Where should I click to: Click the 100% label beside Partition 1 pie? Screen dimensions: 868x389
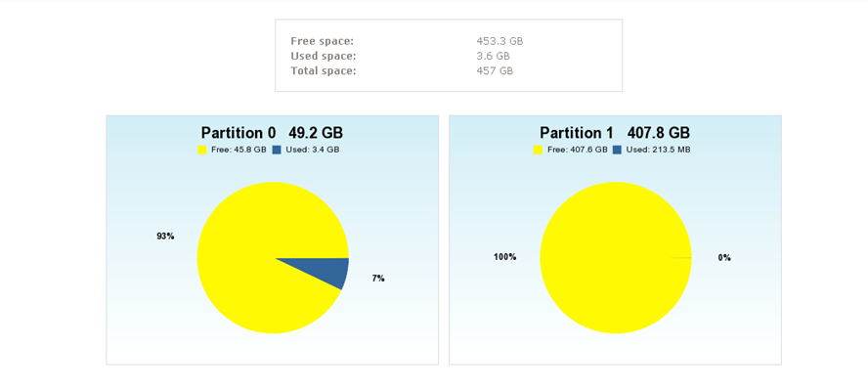click(x=504, y=257)
